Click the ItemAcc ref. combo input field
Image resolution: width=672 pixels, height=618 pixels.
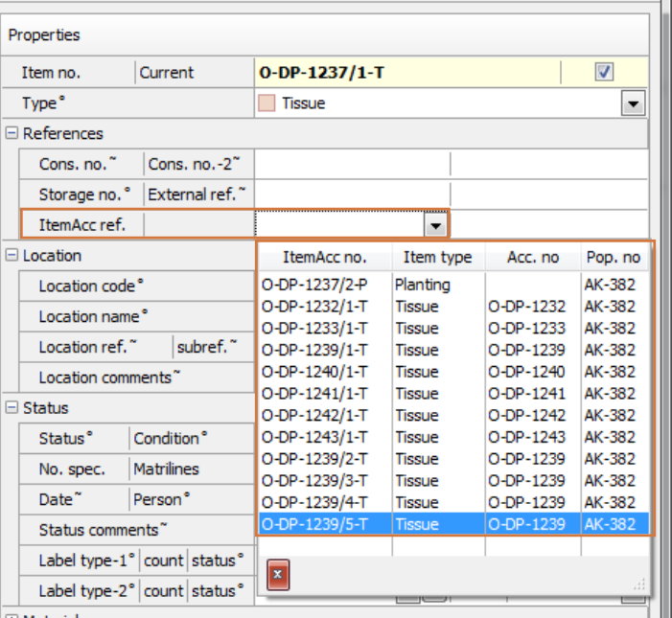tap(340, 225)
